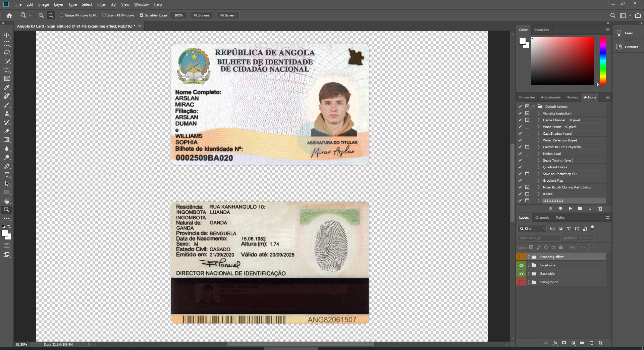Expand the Vignette (selection) action

coord(539,114)
